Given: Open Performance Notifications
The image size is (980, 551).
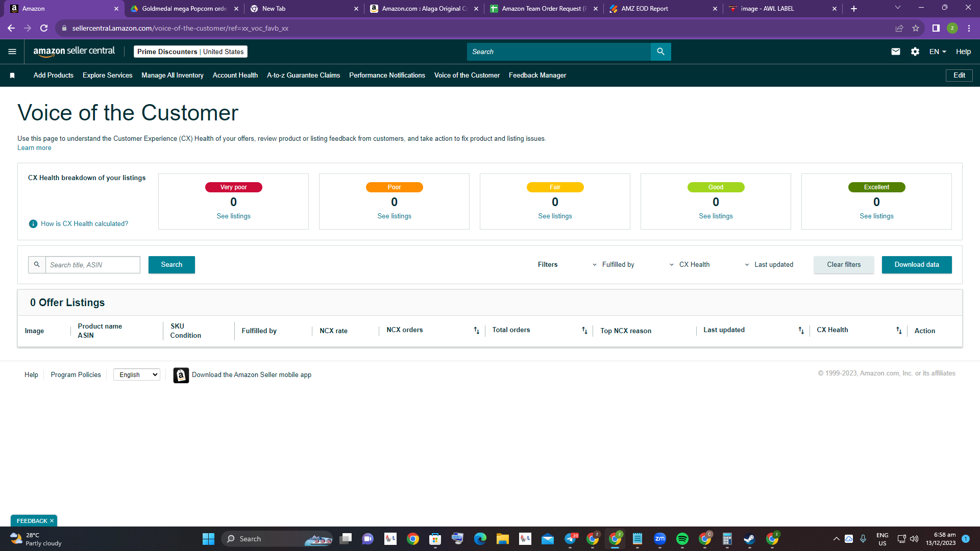Looking at the screenshot, I should tap(387, 76).
